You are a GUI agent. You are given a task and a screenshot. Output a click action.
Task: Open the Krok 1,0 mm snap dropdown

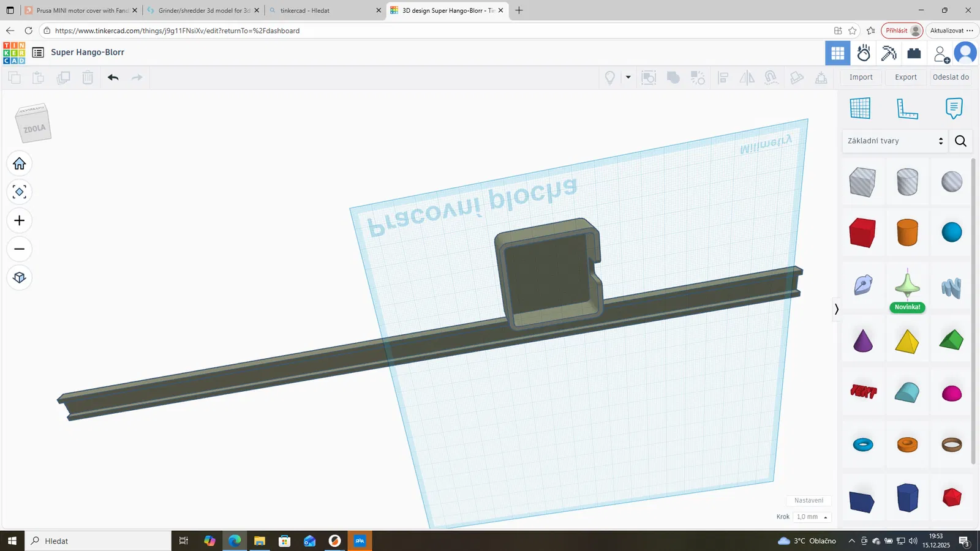(x=812, y=517)
